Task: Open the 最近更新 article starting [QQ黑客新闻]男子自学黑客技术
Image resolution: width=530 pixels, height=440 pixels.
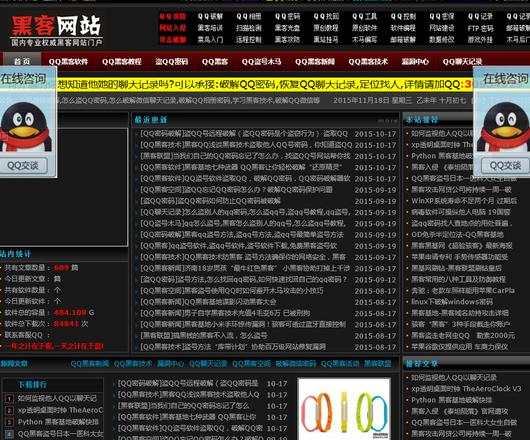Action: pyautogui.click(x=225, y=313)
